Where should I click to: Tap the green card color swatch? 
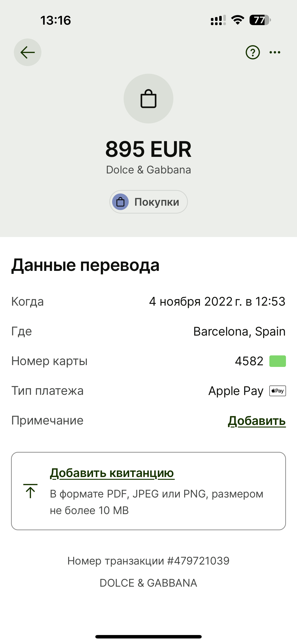tap(277, 361)
